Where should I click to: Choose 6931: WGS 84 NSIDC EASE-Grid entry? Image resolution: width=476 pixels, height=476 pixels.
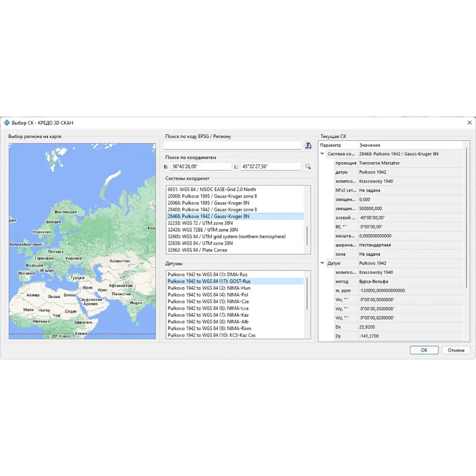coord(211,189)
